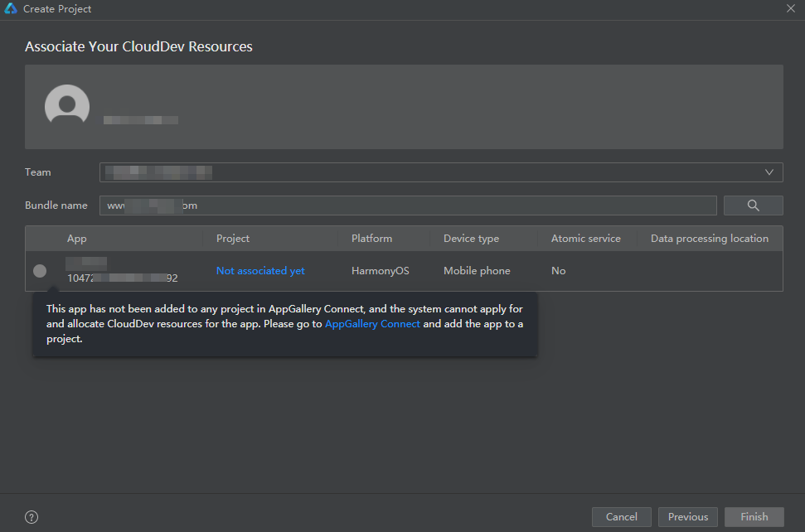The width and height of the screenshot is (805, 532).
Task: Click the Cancel button
Action: pyautogui.click(x=621, y=516)
